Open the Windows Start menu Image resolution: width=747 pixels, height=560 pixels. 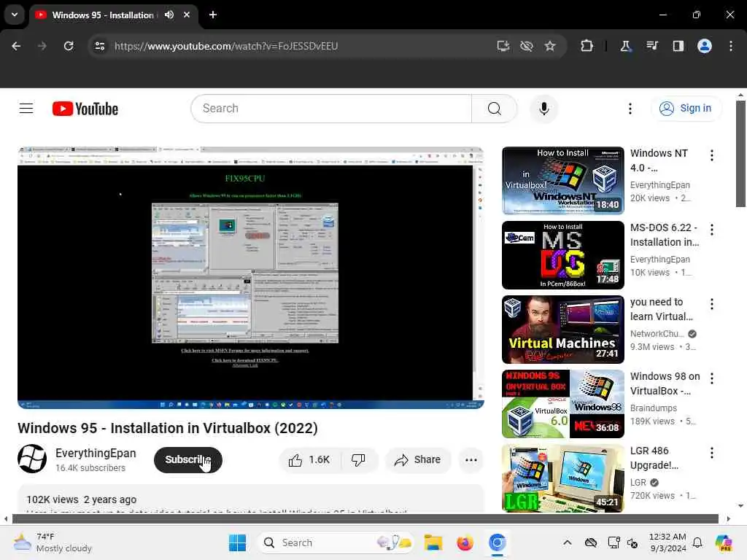[237, 542]
